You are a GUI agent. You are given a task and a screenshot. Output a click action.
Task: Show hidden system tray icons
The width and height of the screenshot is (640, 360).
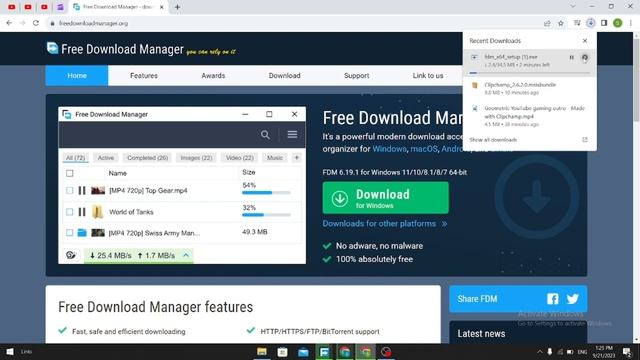[540, 351]
